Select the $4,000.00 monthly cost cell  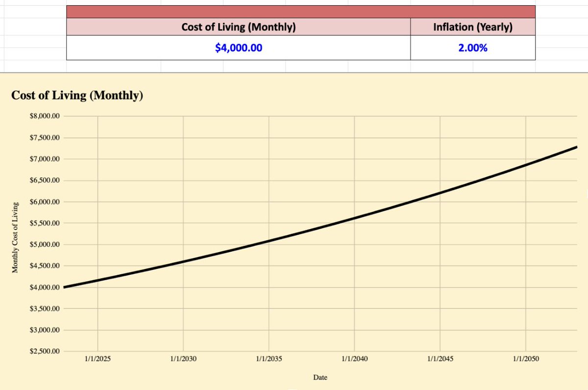239,48
